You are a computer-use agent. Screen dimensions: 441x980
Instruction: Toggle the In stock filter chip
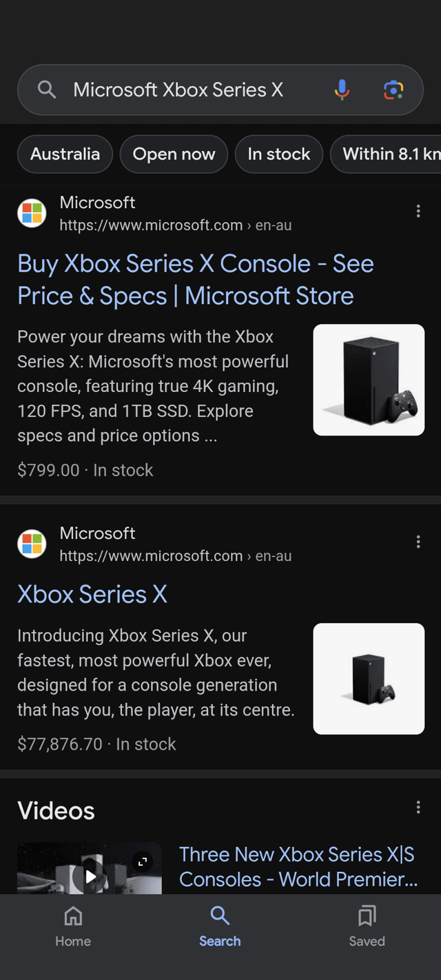pos(279,154)
